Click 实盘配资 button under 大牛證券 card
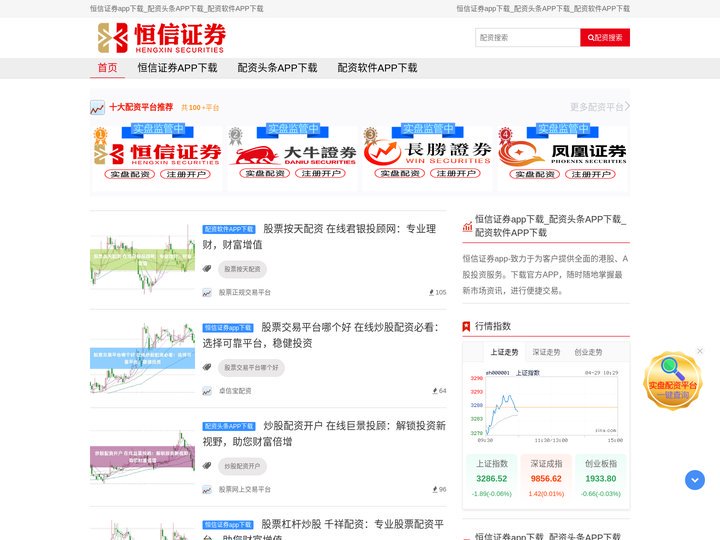This screenshot has width=720, height=540. point(265,174)
